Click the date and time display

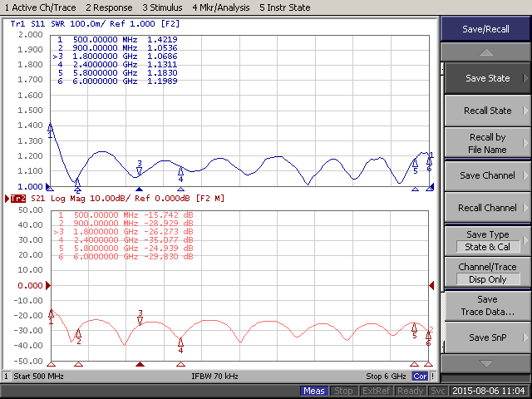pos(489,391)
